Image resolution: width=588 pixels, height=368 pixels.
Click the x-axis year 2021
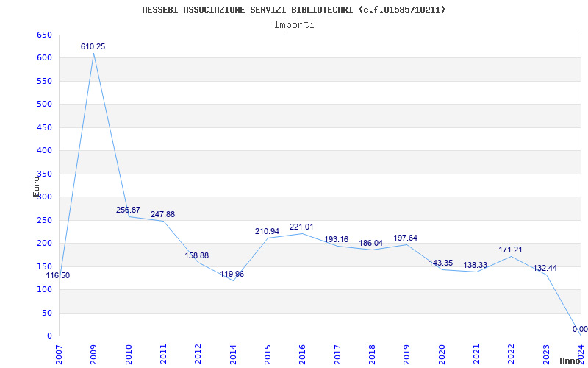coord(476,355)
